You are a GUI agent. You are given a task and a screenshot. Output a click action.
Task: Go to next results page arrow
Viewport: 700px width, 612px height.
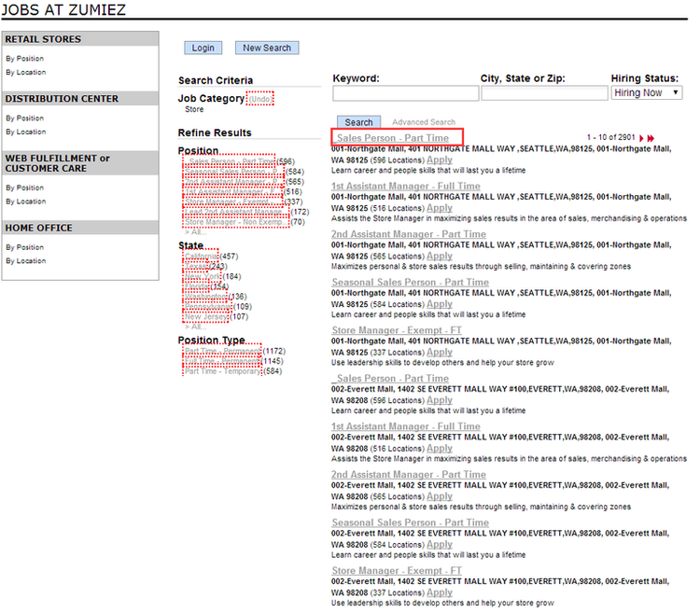click(x=641, y=138)
